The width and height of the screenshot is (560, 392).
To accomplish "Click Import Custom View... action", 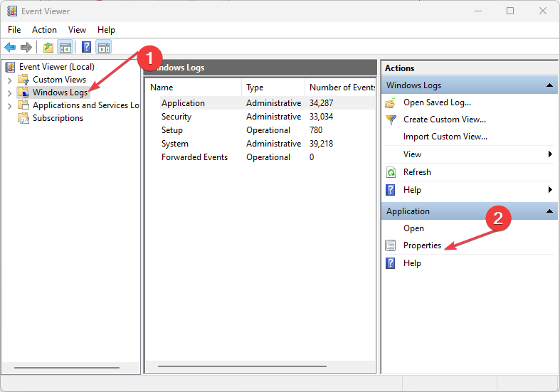I will pos(445,137).
